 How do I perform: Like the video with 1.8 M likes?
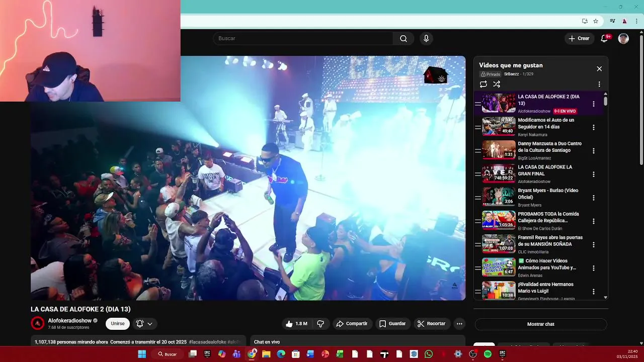[296, 324]
